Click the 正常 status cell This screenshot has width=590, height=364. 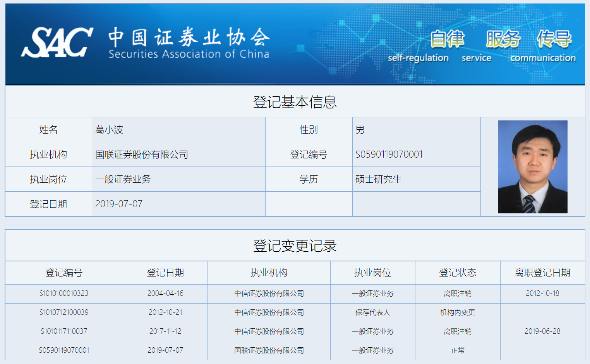(458, 350)
